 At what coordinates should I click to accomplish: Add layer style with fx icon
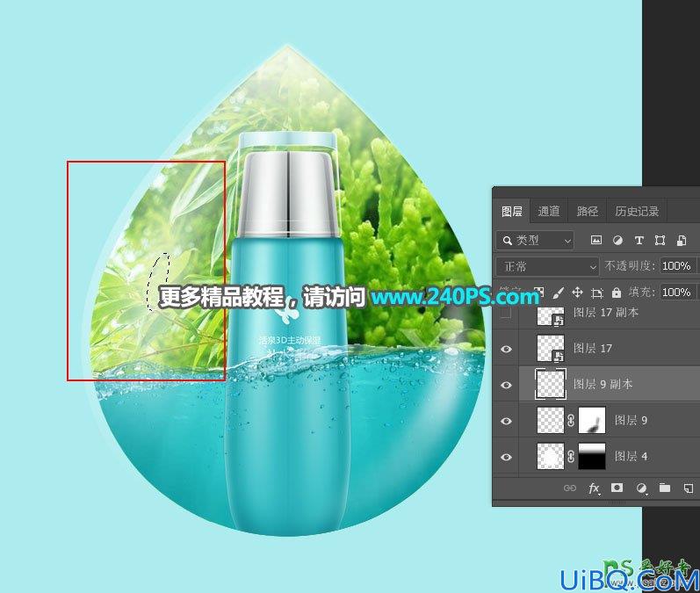click(594, 488)
